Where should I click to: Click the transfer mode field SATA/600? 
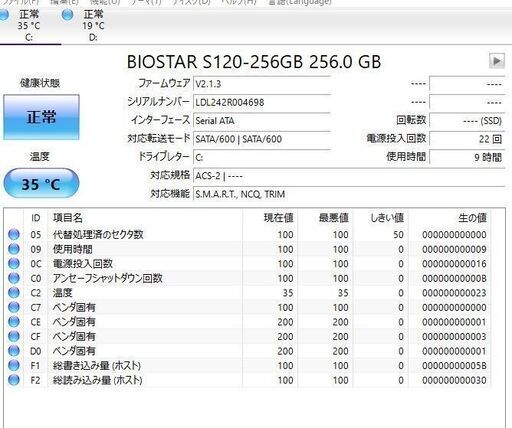(262, 139)
